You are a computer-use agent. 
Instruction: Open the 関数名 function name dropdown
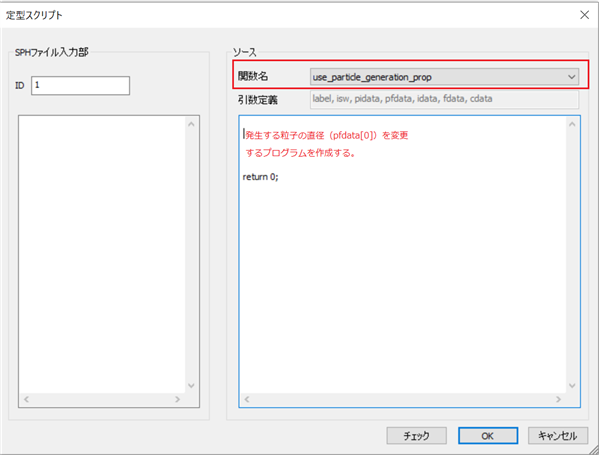444,77
